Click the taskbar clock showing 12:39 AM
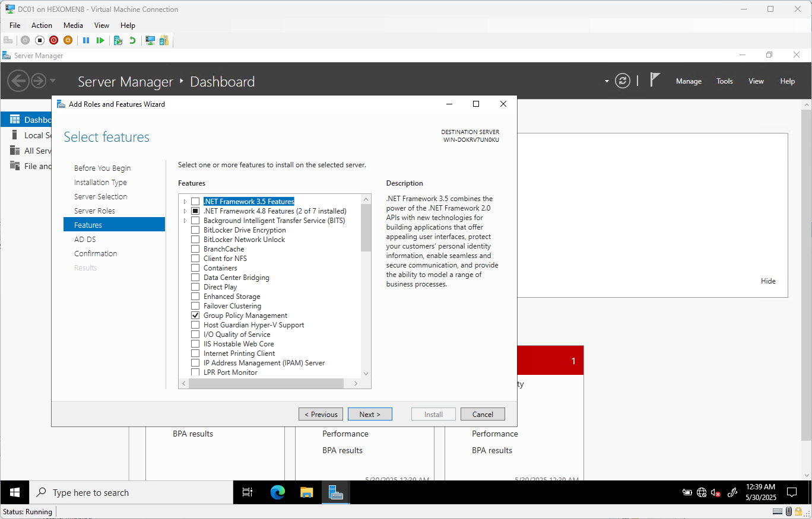The height and width of the screenshot is (519, 812). tap(761, 492)
